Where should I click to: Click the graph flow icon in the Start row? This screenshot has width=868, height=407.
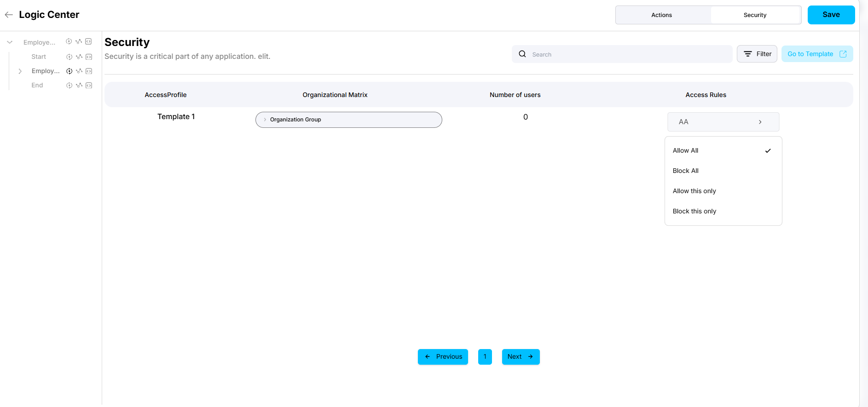(x=79, y=57)
